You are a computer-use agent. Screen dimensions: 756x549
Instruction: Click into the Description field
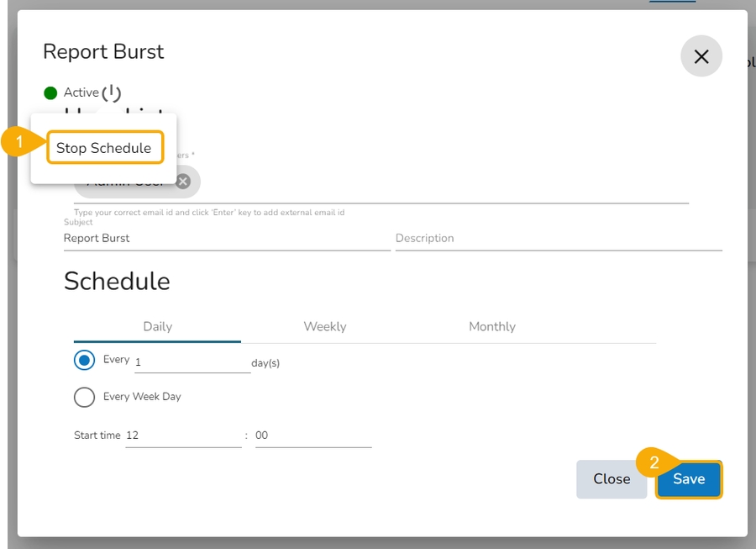point(558,239)
